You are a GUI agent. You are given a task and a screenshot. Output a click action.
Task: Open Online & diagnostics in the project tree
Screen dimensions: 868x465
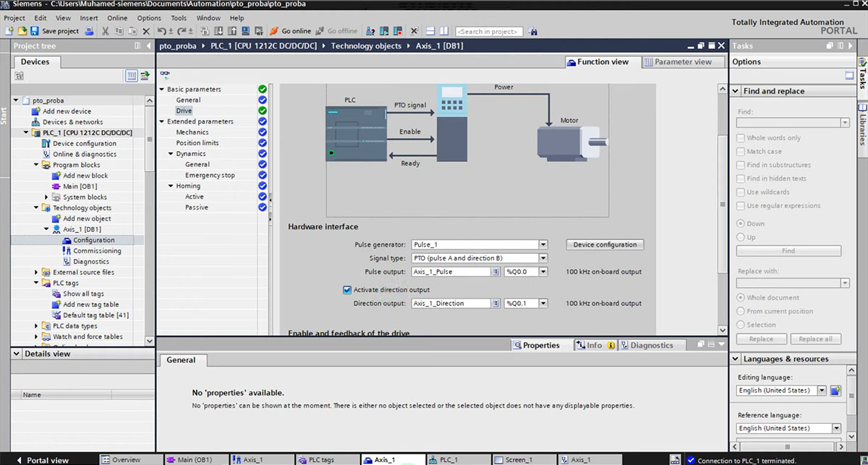pos(84,154)
